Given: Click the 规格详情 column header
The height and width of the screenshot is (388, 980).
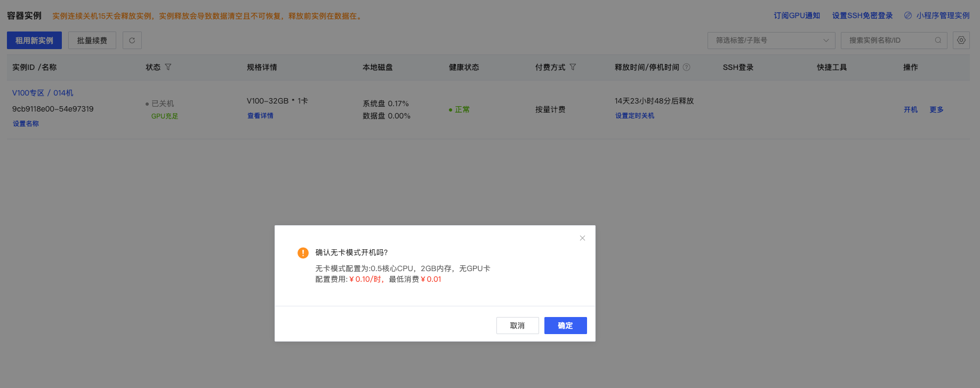Looking at the screenshot, I should click(262, 67).
